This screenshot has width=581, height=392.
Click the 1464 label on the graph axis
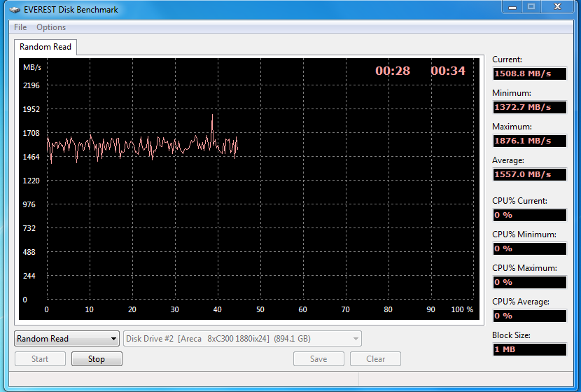click(31, 157)
